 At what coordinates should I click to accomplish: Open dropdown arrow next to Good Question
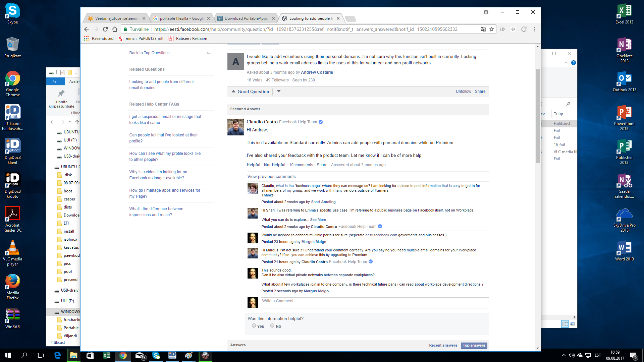[279, 91]
